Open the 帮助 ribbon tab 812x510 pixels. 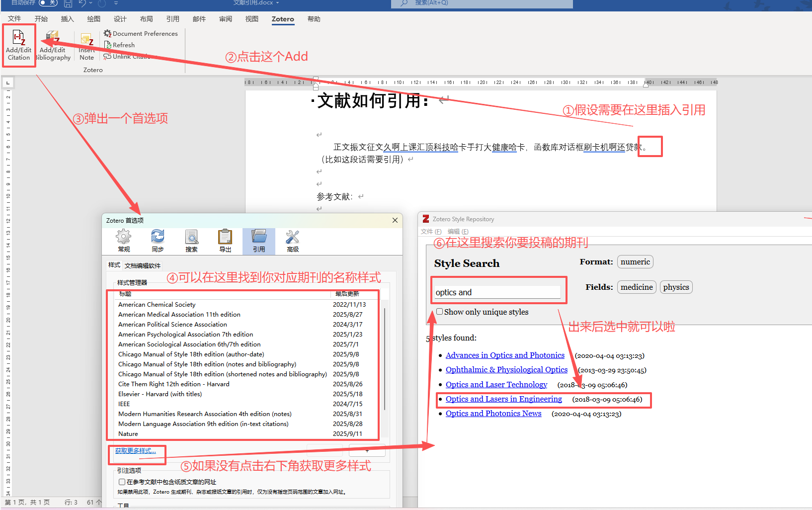click(314, 19)
